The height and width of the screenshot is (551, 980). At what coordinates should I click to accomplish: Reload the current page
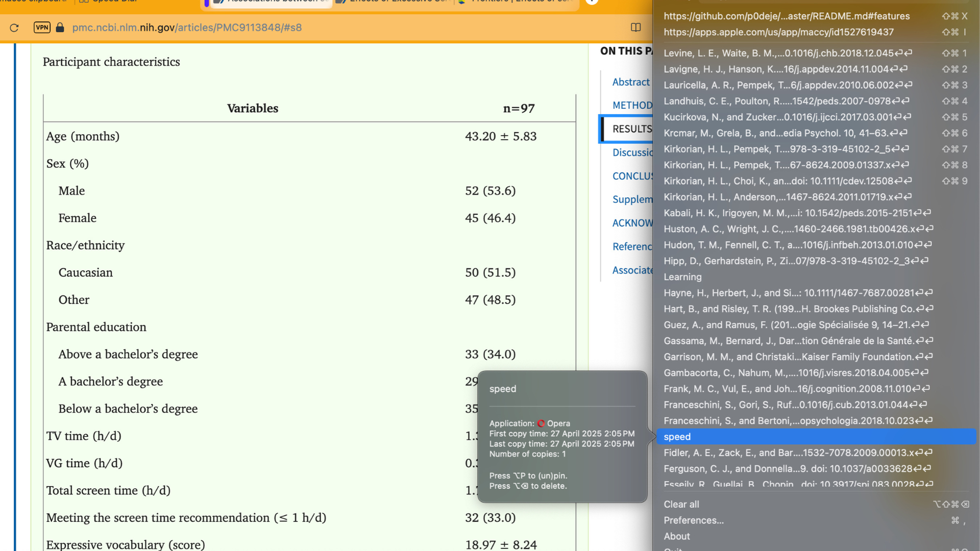14,28
